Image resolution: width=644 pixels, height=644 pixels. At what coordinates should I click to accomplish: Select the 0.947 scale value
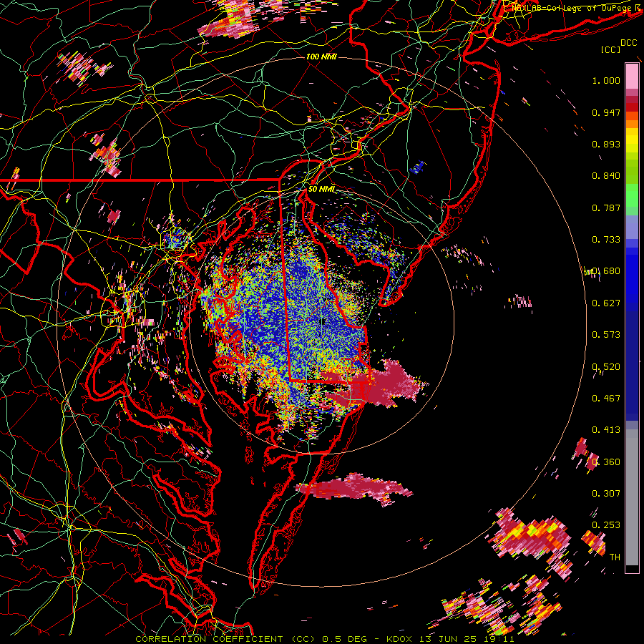pos(606,112)
